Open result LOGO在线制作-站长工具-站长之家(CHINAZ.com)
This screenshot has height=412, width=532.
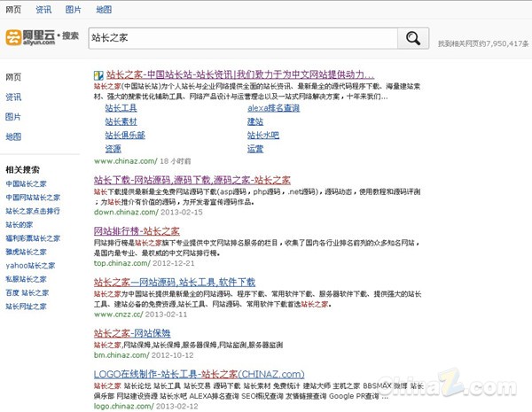click(199, 375)
